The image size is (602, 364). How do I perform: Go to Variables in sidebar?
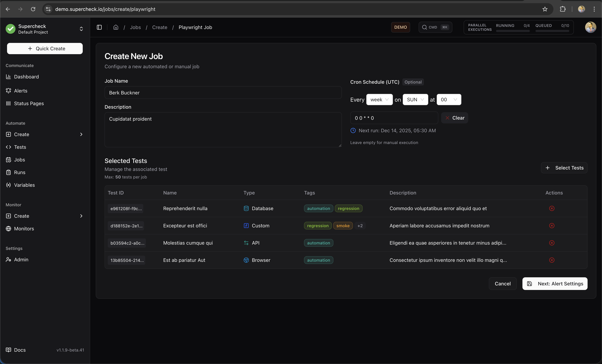pos(24,185)
